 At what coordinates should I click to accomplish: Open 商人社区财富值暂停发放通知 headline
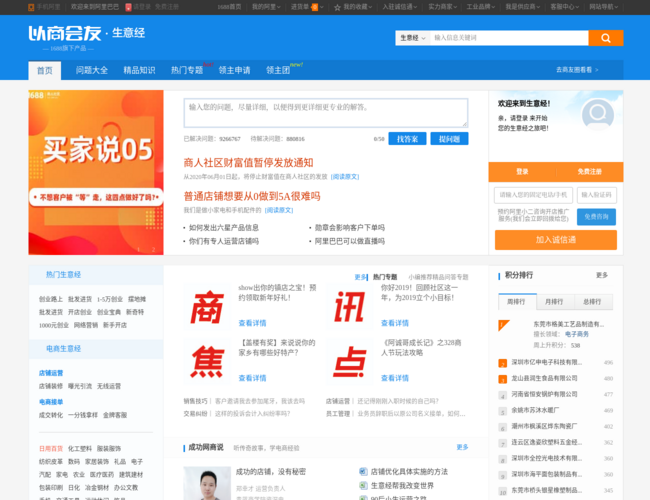pyautogui.click(x=248, y=163)
